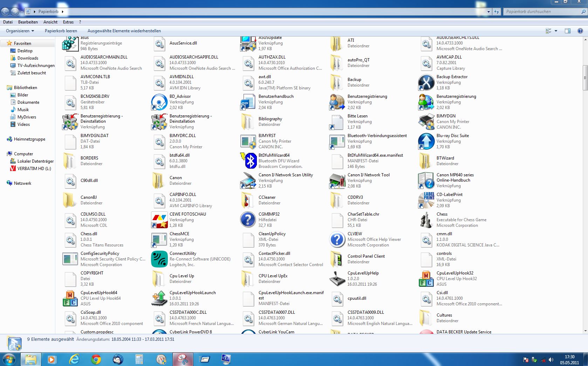Select the Blu-ray Disc Suite icon

pos(426,141)
